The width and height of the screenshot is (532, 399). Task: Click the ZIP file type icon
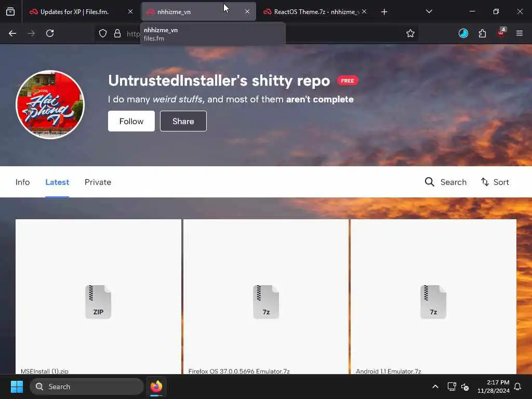[x=98, y=302]
